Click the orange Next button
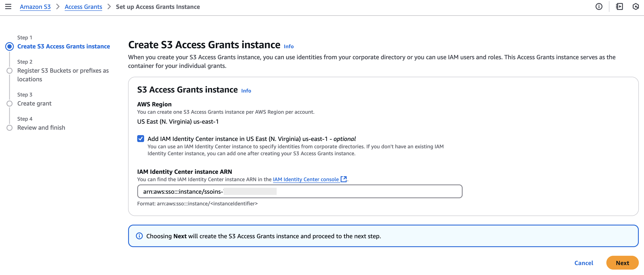 [x=622, y=263]
